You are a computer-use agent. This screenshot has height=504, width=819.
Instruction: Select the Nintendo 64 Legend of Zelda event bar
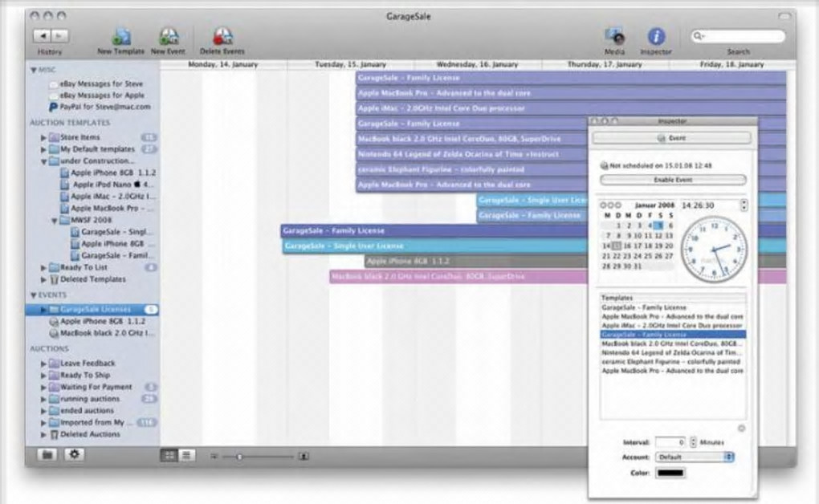click(471, 154)
